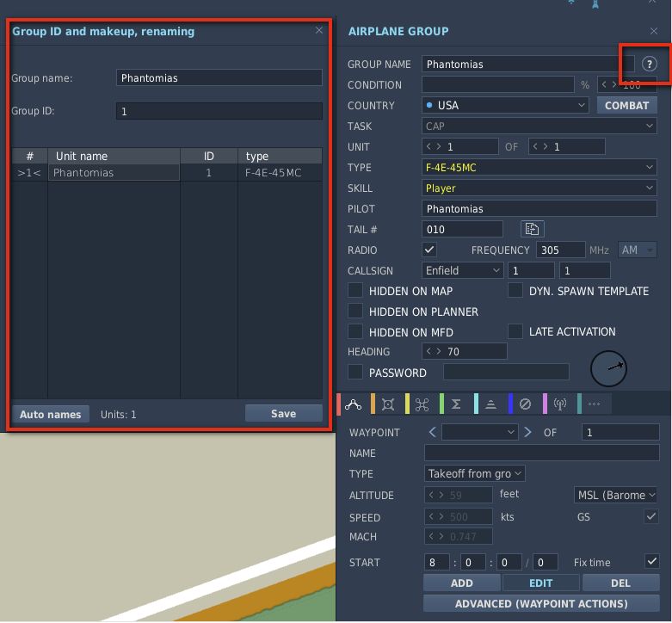
Task: Enable HIDDEN ON MFD checkbox
Action: click(355, 331)
